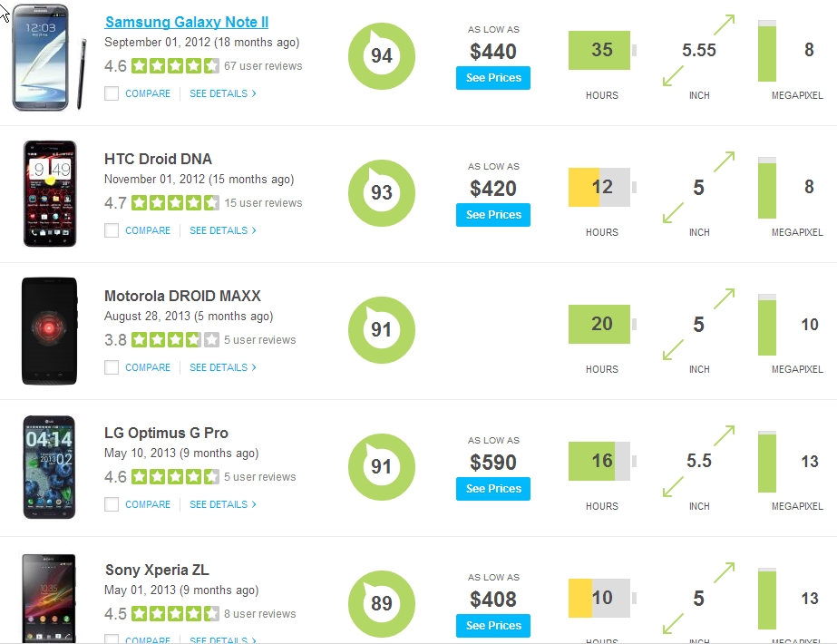The image size is (837, 644).
Task: Click the Samsung Galaxy Note II battery hours icon
Action: pos(601,50)
